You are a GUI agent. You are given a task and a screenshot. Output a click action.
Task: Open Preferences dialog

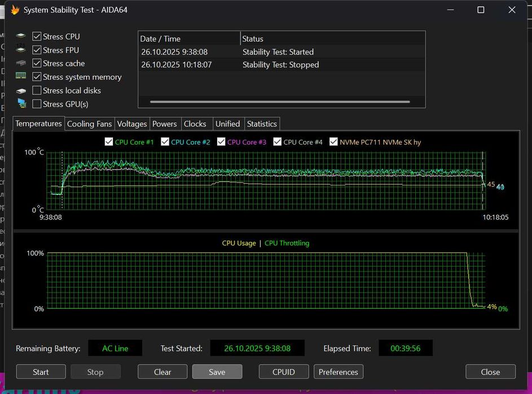[338, 372]
